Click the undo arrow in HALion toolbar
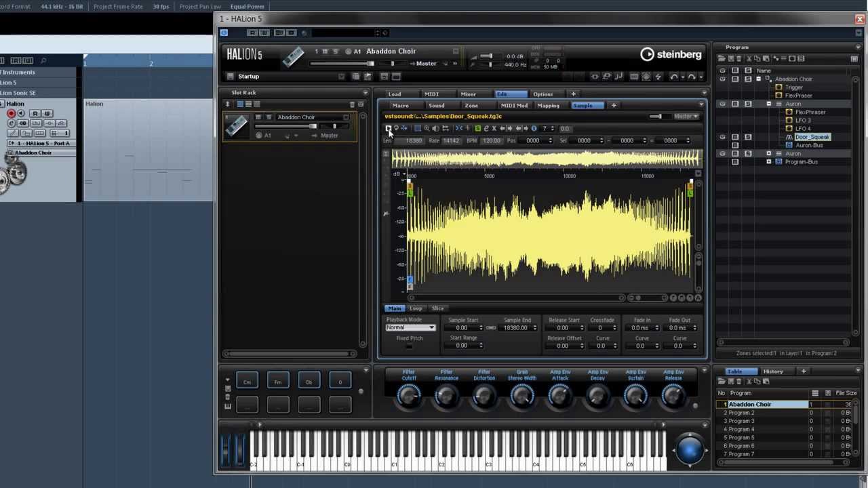 pyautogui.click(x=674, y=77)
